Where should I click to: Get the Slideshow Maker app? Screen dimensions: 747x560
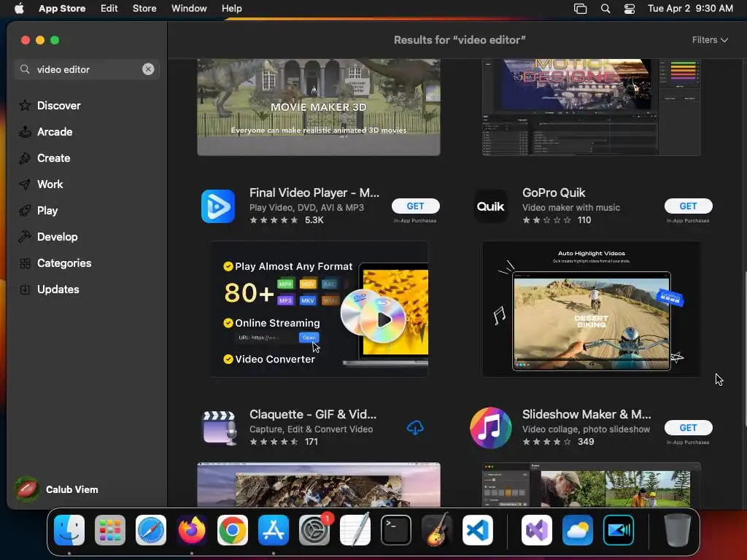tap(689, 427)
